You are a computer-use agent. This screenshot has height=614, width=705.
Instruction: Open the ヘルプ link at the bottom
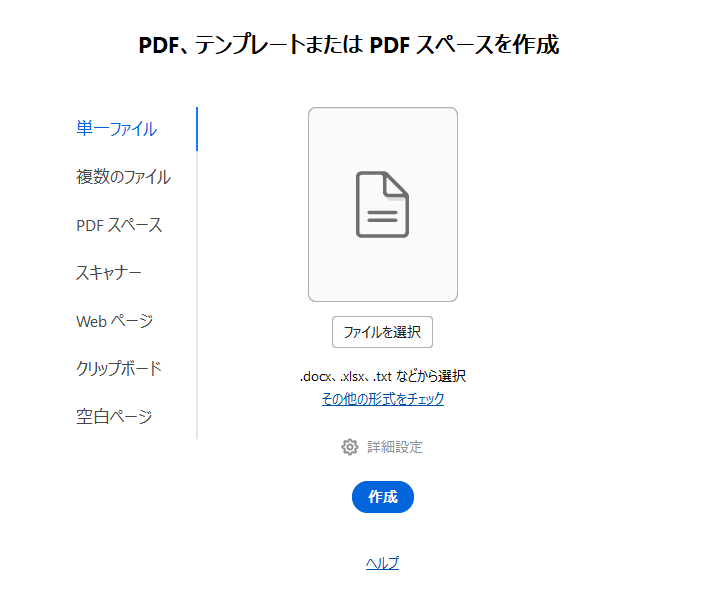[x=382, y=563]
